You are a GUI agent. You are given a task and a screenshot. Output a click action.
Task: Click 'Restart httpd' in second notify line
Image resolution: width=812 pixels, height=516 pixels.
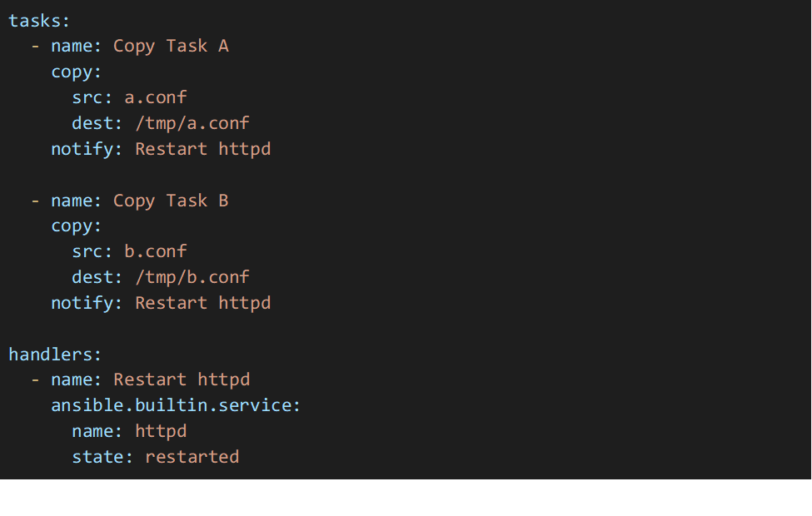(203, 303)
